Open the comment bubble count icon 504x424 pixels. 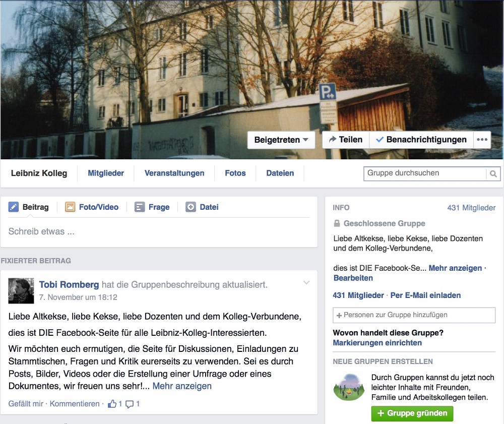(x=130, y=404)
